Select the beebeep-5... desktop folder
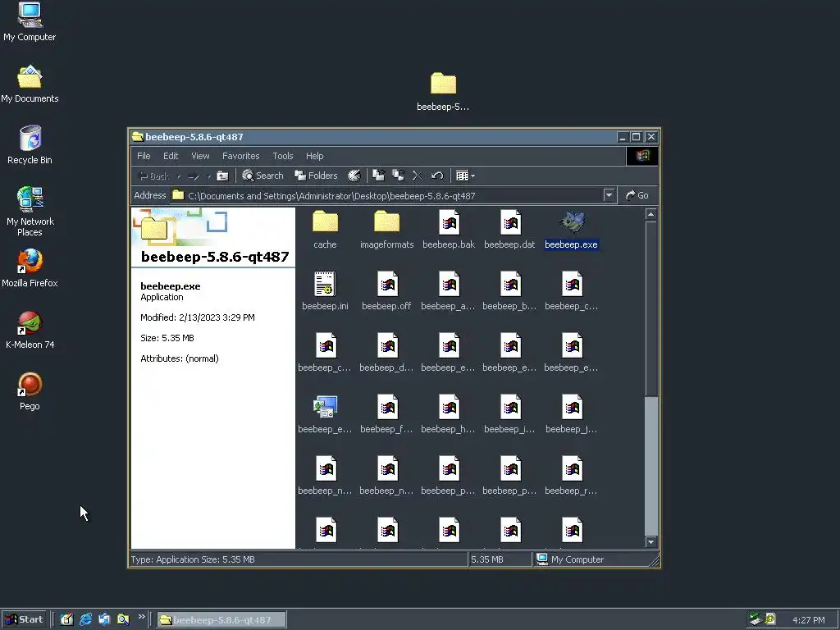The height and width of the screenshot is (630, 840). click(443, 92)
